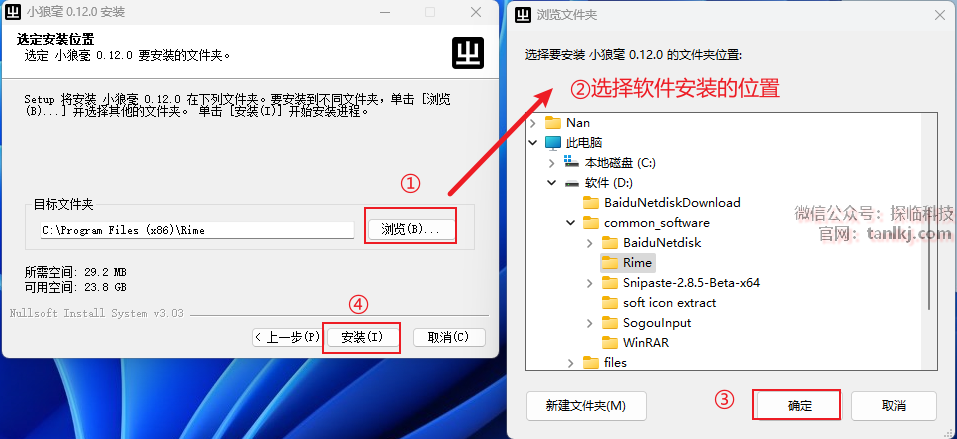The height and width of the screenshot is (439, 957).
Task: Click the Weasel logo in the installer header
Action: (468, 53)
